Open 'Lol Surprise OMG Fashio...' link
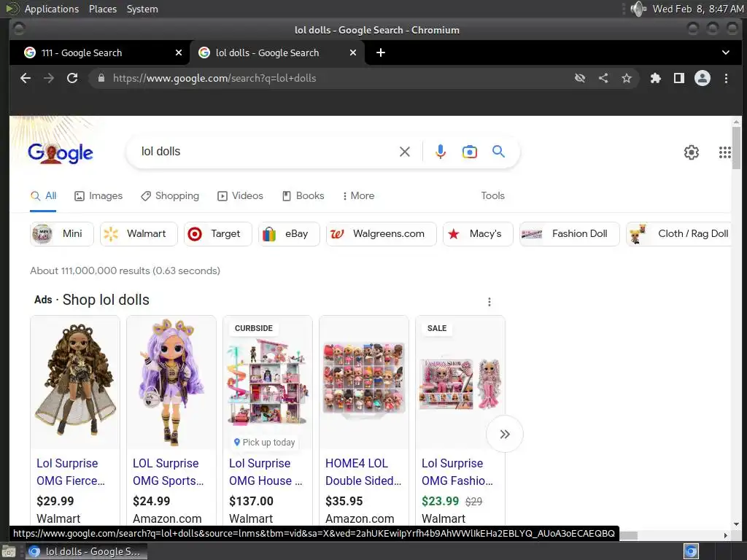 point(457,472)
